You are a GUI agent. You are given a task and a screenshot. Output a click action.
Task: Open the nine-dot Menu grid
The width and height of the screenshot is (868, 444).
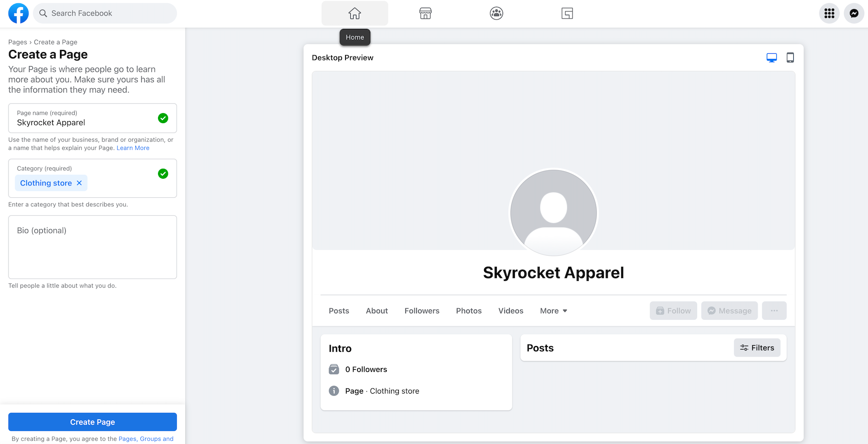coord(829,13)
